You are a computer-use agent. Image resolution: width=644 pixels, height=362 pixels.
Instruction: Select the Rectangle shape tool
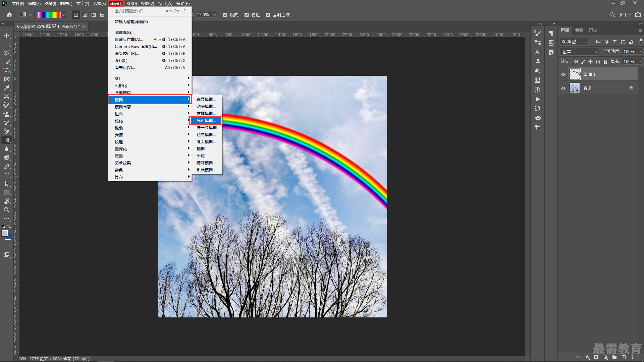[x=7, y=192]
